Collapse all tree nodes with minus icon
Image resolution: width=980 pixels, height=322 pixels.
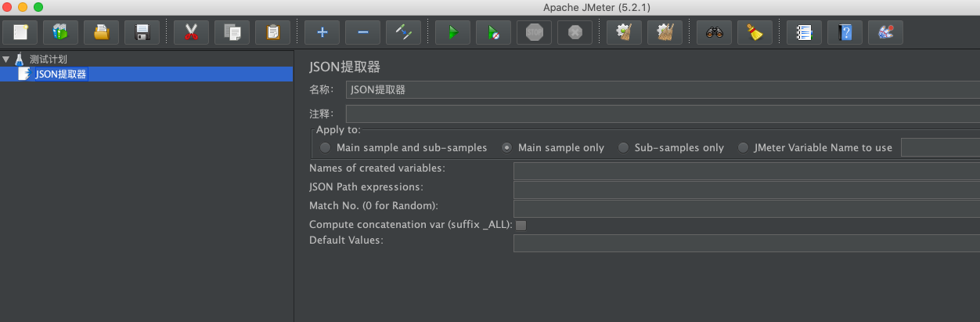pos(362,32)
